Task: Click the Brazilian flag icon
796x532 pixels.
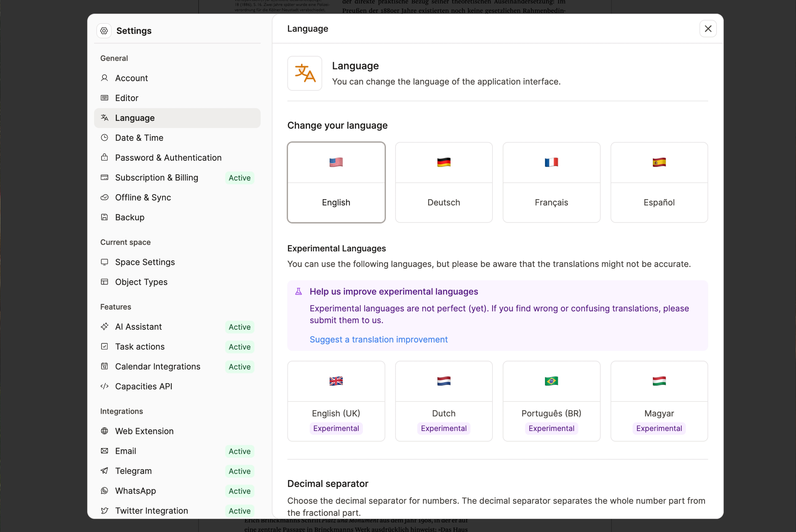Action: point(551,381)
